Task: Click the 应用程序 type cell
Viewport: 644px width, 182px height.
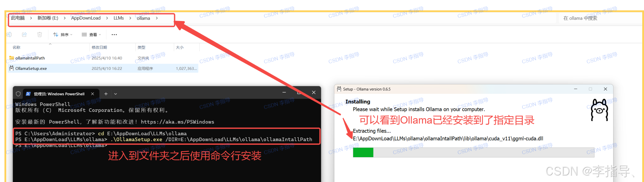Action: (x=145, y=68)
